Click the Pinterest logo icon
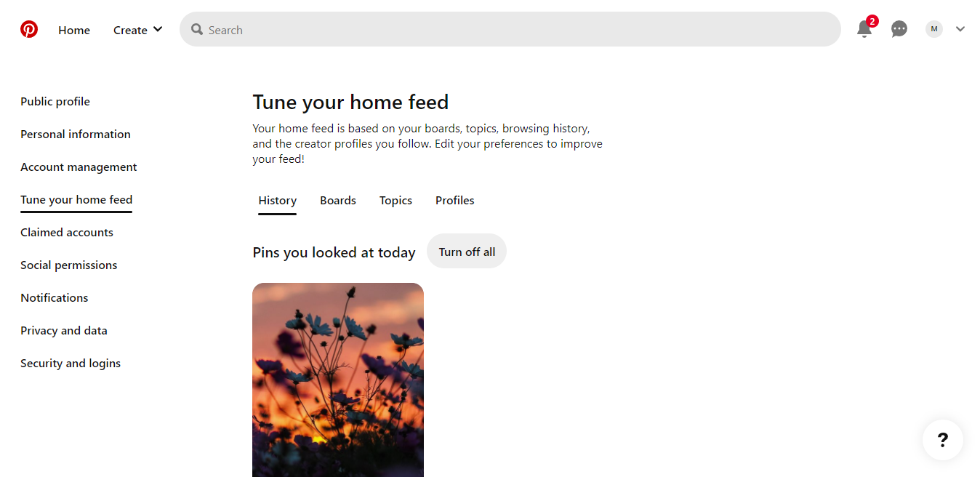 (x=29, y=29)
